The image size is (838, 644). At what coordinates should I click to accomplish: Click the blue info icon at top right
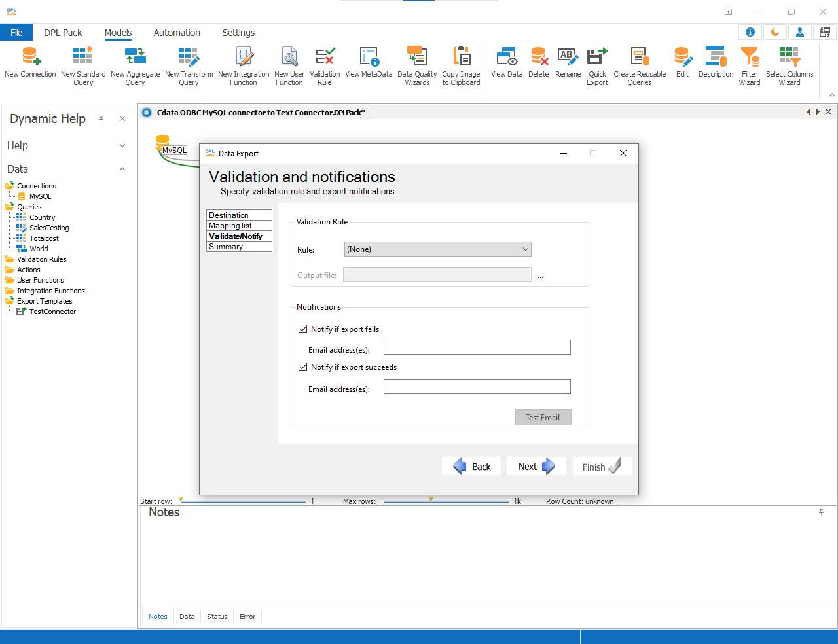coord(750,32)
